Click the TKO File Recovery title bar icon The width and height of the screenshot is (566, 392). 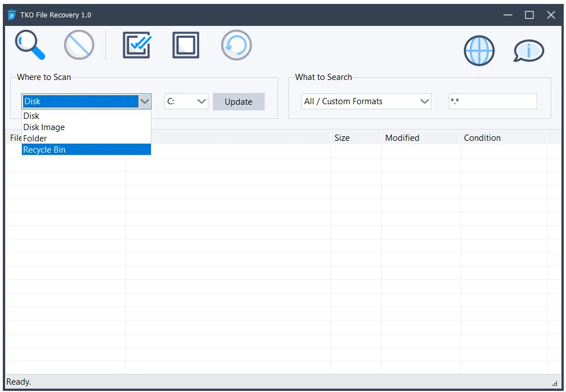pyautogui.click(x=12, y=15)
